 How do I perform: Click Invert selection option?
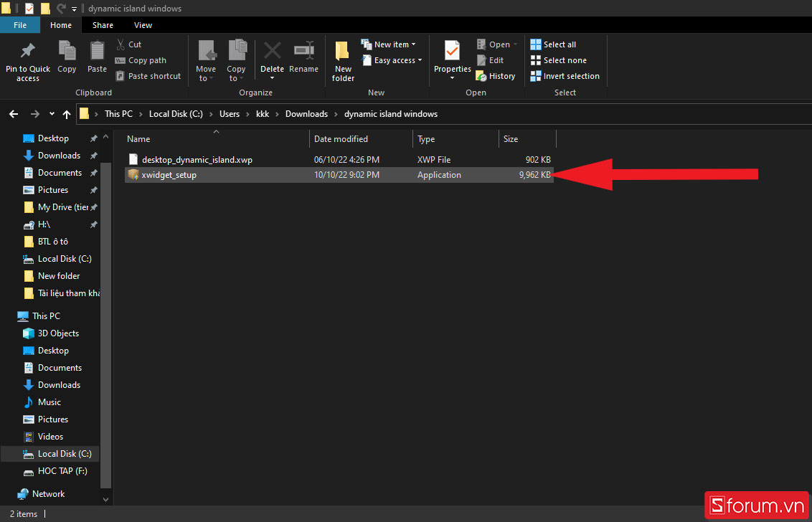tap(565, 76)
